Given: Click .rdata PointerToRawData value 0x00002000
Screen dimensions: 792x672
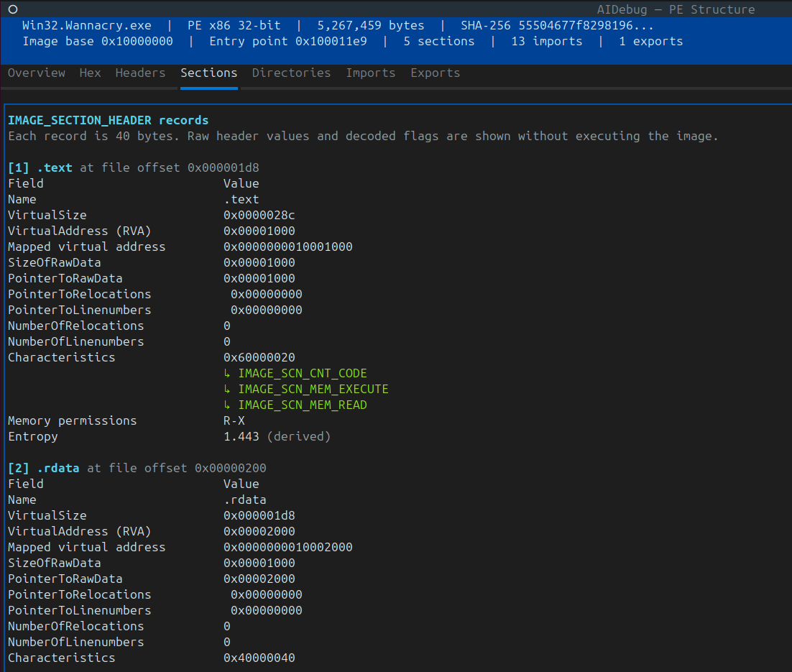Looking at the screenshot, I should 259,579.
